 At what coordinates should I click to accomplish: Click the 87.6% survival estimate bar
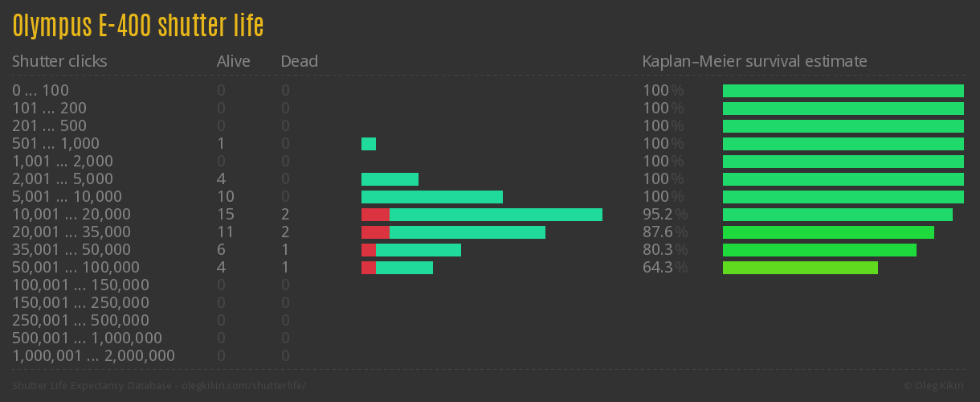(x=828, y=232)
